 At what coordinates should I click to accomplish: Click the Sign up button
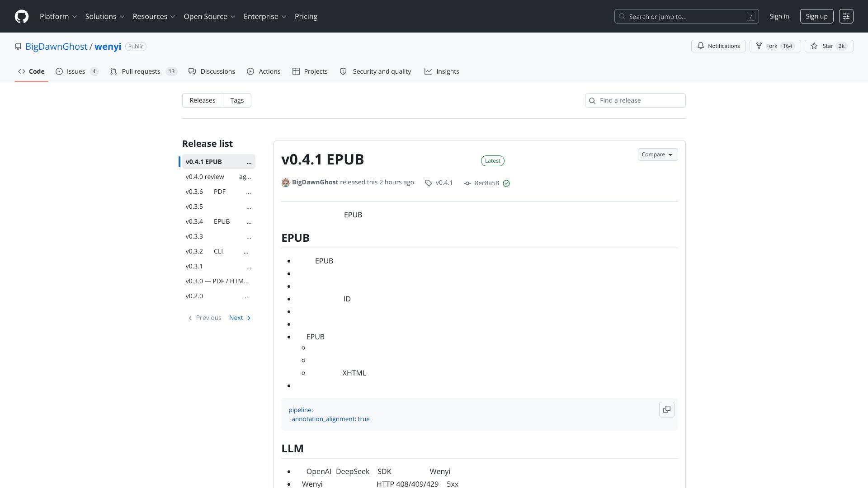pyautogui.click(x=816, y=16)
